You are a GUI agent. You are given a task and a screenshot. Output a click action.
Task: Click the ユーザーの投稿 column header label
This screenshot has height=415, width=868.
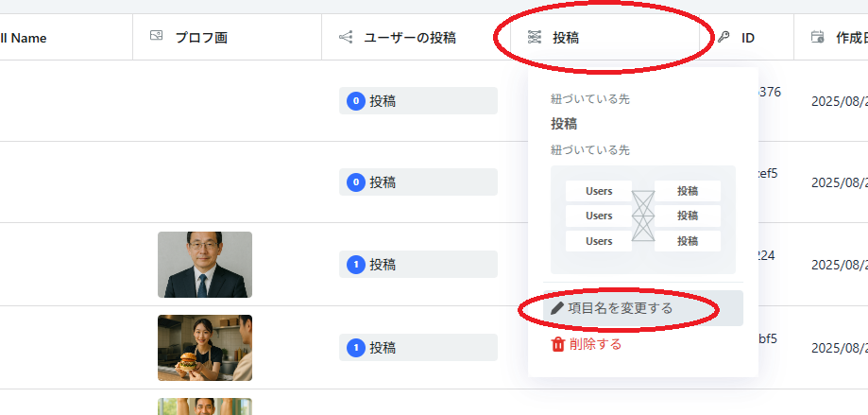tap(410, 38)
